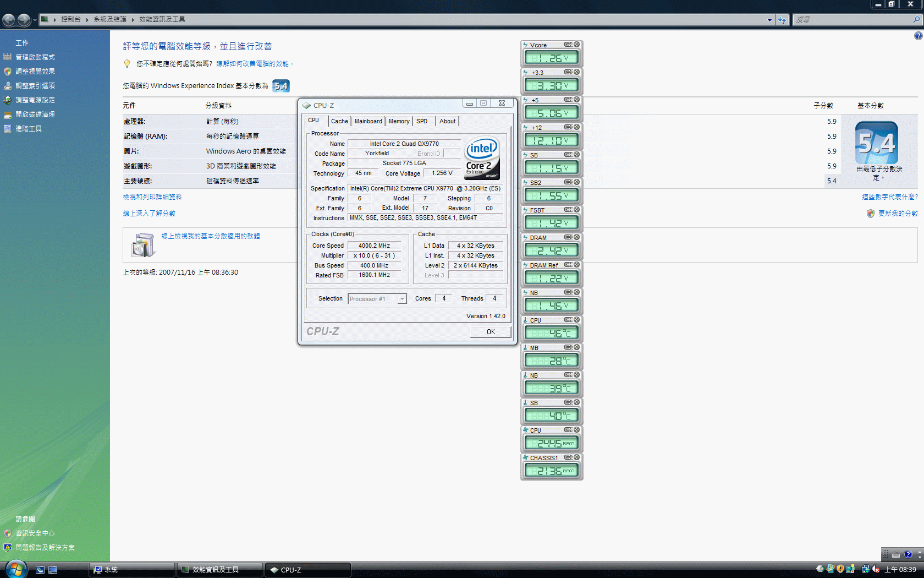
Task: Close the MB temperature monitor panel
Action: (x=577, y=347)
